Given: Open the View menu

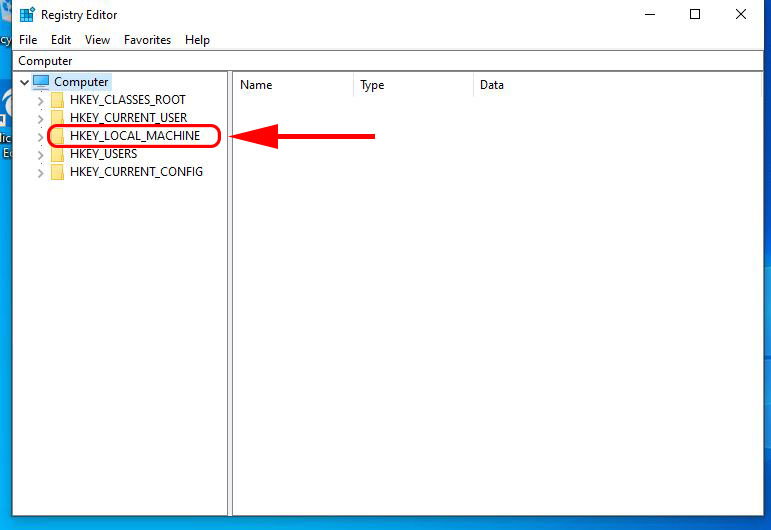Looking at the screenshot, I should 97,40.
